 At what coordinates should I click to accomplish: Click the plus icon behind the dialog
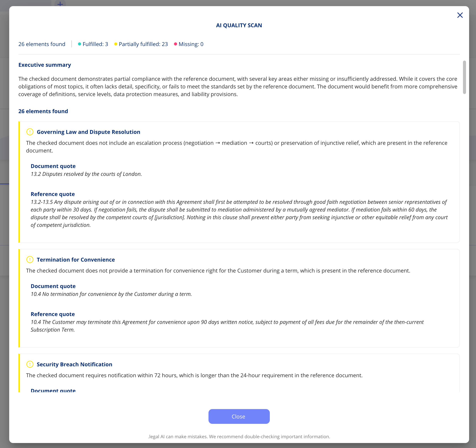click(60, 4)
